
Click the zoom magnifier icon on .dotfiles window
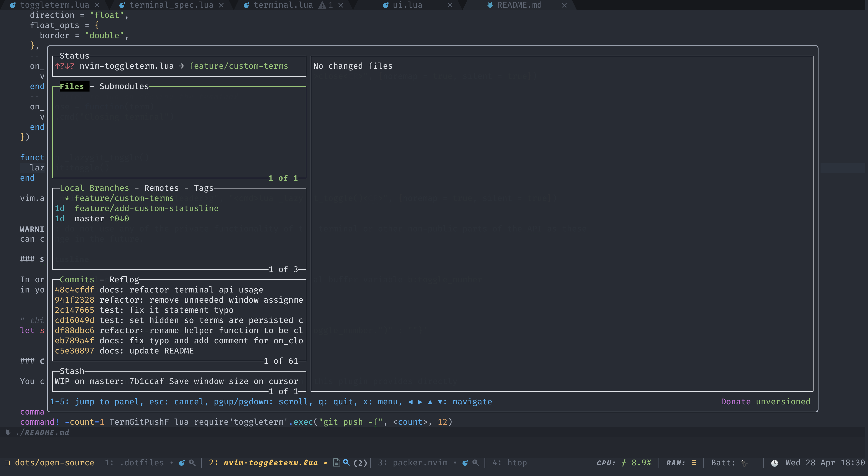192,463
